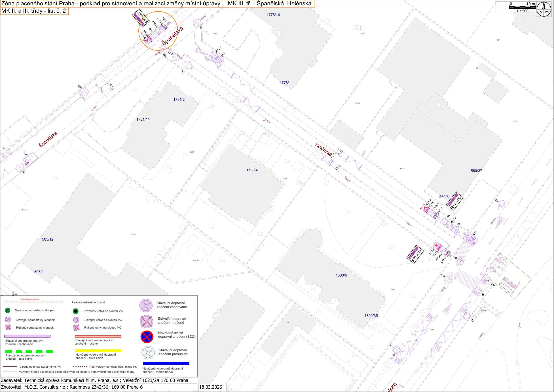The width and height of the screenshot is (554, 392).
Task: Click the dark 'Vjezdy na místa ležící mimo PK' line sample
Action: click(x=10, y=367)
